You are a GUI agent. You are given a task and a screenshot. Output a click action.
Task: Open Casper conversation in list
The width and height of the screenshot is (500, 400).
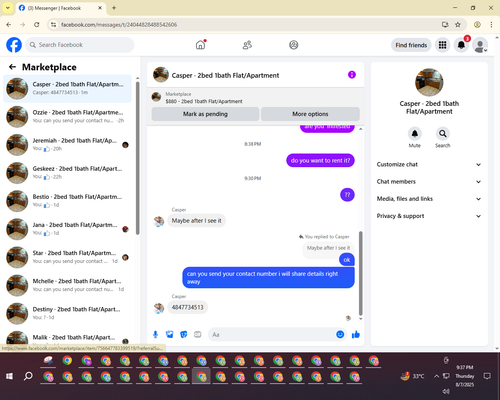coord(67,89)
